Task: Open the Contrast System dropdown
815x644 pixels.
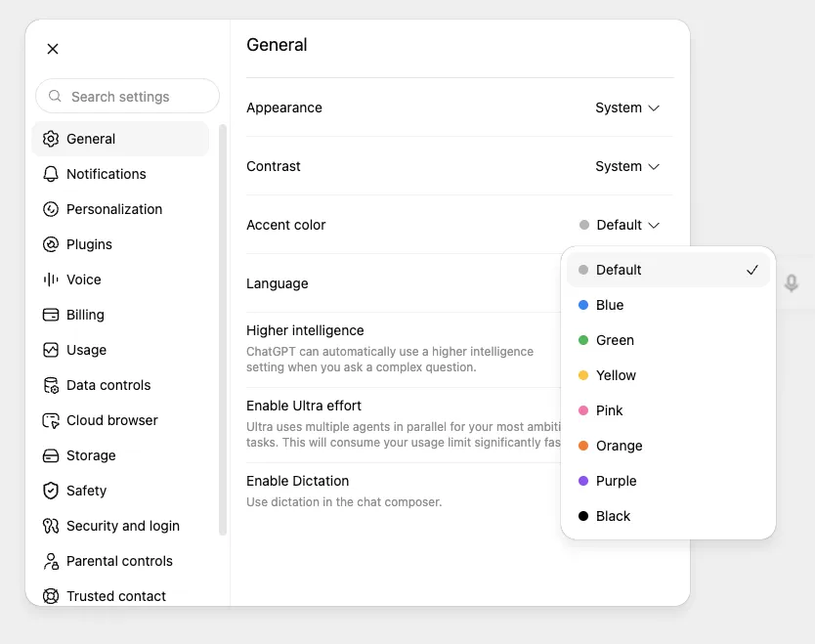Action: pyautogui.click(x=627, y=166)
